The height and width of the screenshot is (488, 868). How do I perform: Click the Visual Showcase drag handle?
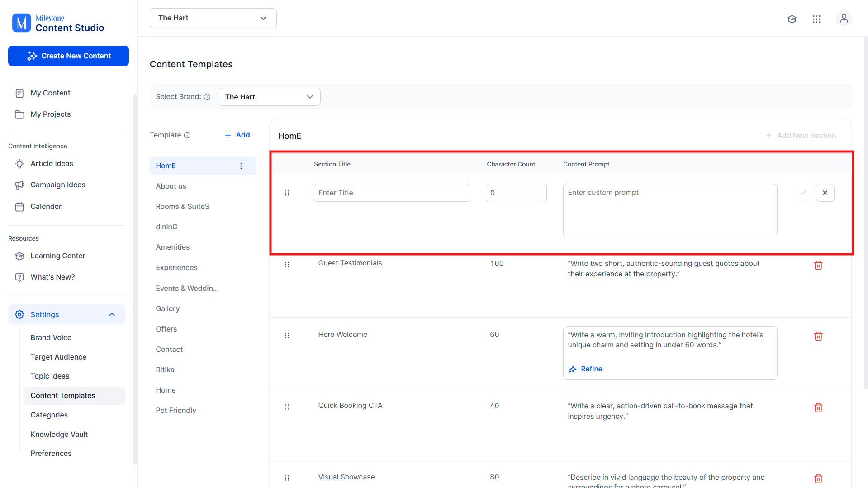coord(287,478)
